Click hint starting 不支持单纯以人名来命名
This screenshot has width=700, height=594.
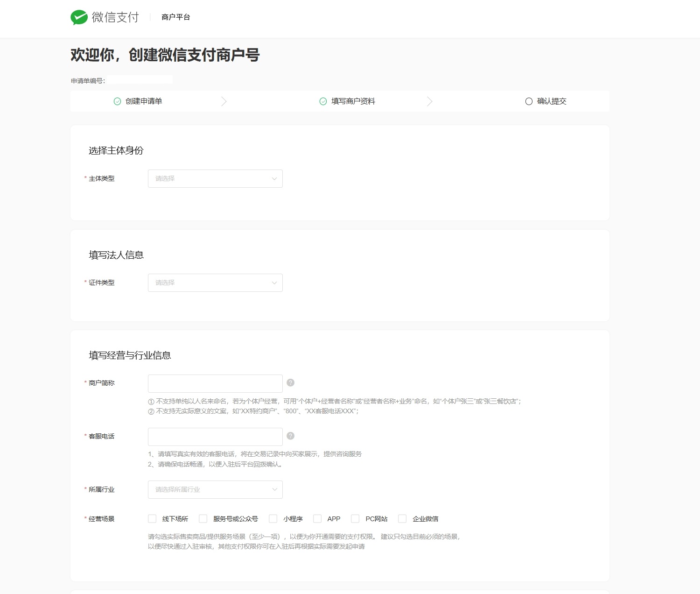tap(335, 401)
